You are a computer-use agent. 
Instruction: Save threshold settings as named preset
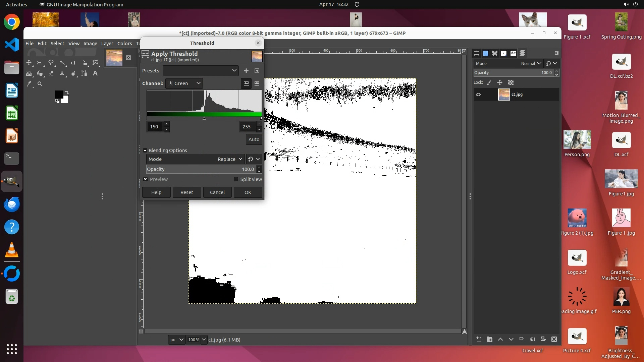tap(246, 71)
